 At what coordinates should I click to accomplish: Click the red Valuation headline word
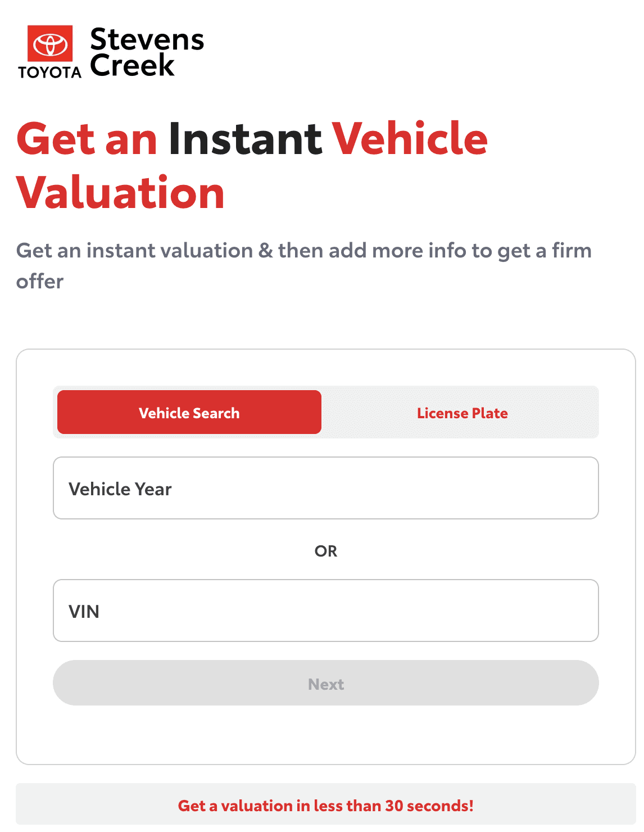[x=120, y=192]
